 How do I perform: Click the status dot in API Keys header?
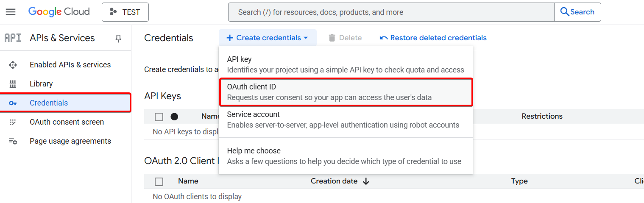tap(174, 117)
